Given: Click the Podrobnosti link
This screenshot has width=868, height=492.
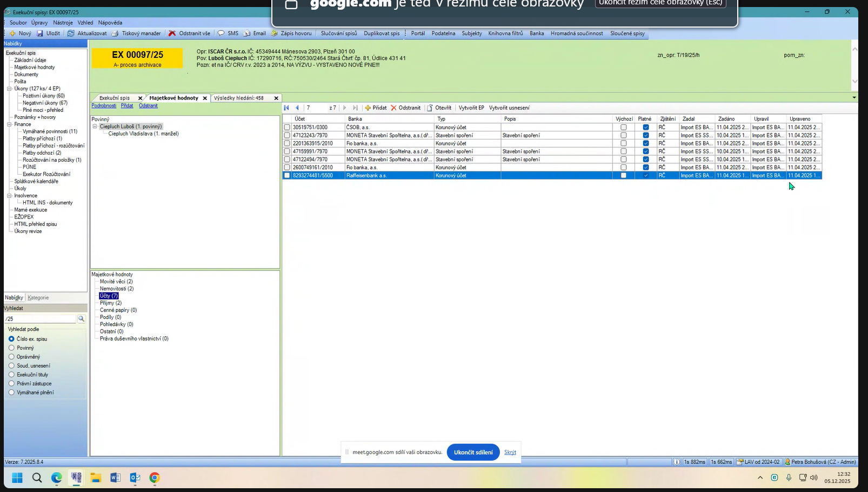Looking at the screenshot, I should click(x=104, y=106).
